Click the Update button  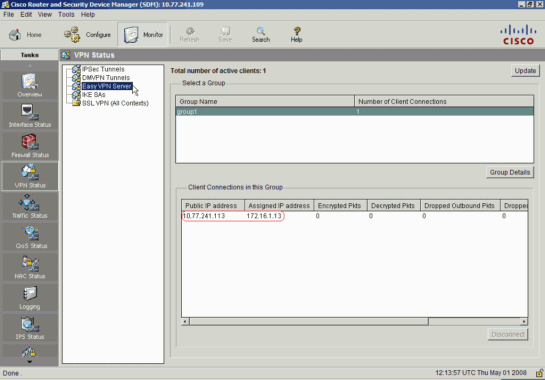[525, 71]
